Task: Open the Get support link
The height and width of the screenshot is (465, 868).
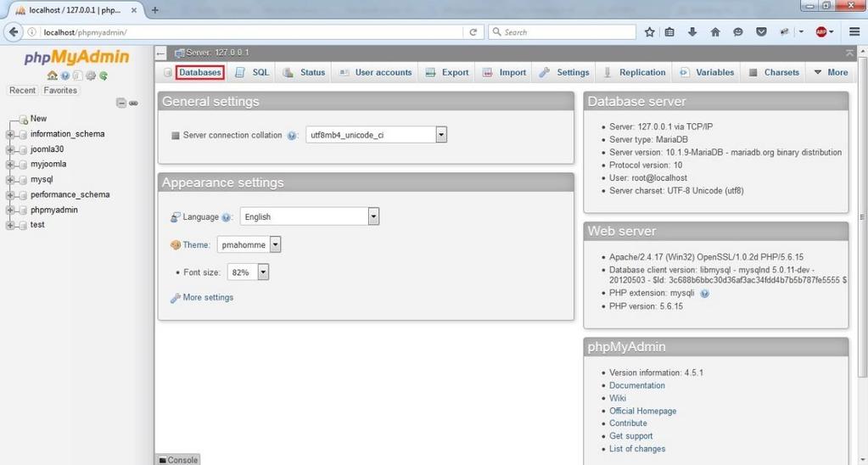Action: [x=631, y=435]
